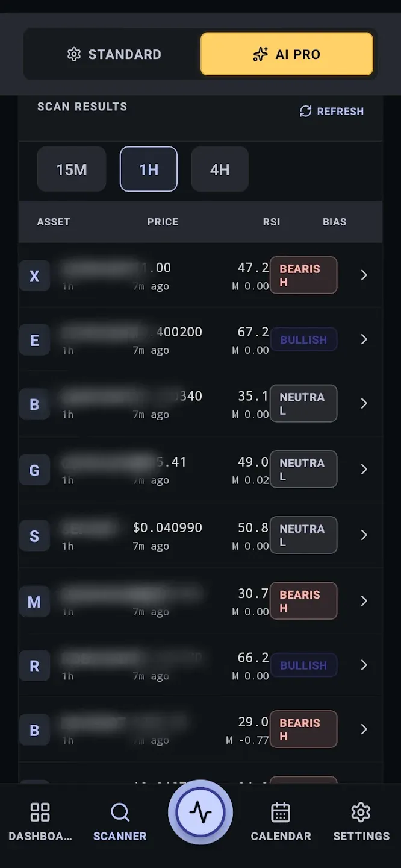Click the Bullish badge with RSI 67.2
Viewport: 401px width, 868px height.
click(303, 339)
